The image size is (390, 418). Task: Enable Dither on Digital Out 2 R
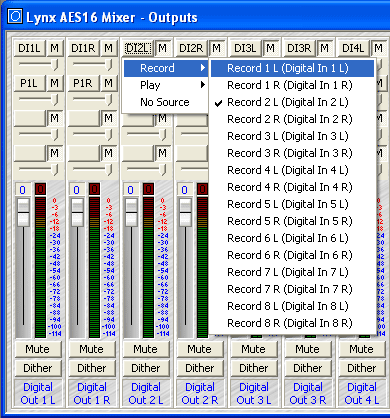tap(200, 368)
